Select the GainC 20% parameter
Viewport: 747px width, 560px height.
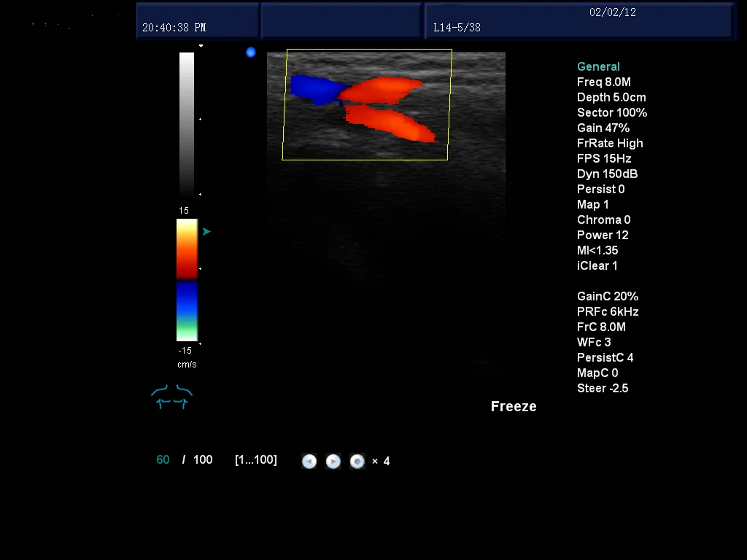[608, 296]
